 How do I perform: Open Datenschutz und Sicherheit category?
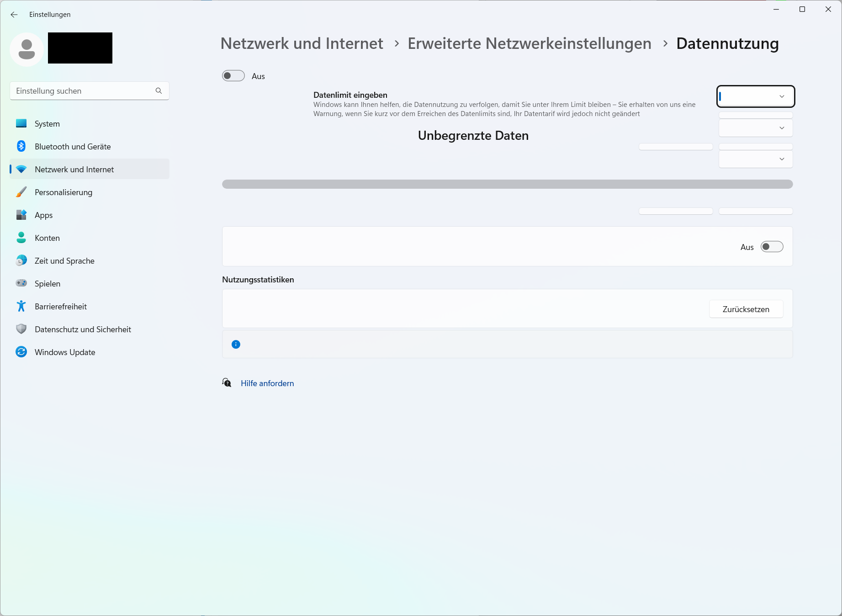(90, 329)
